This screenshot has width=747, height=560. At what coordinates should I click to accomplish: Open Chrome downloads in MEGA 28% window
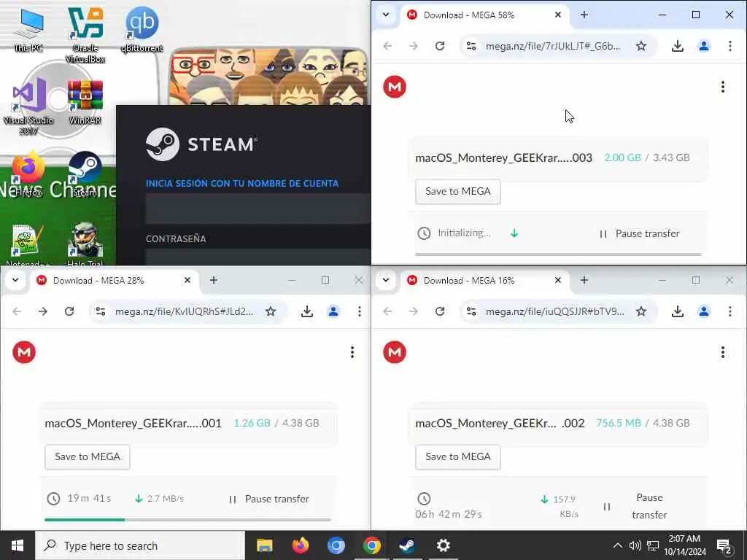(307, 311)
